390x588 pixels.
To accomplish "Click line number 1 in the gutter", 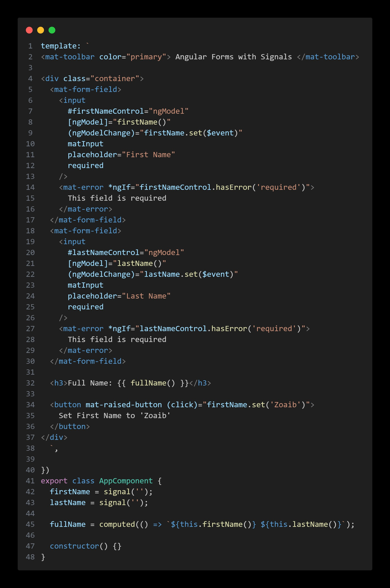I will 30,46.
